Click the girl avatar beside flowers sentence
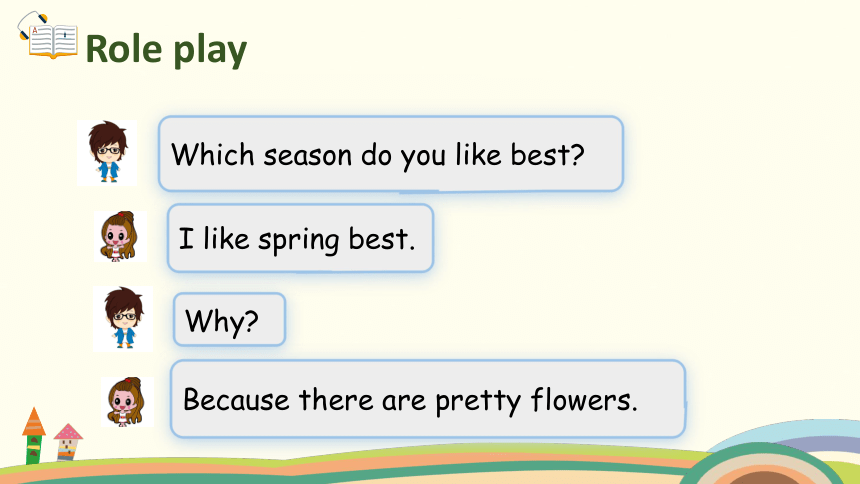Screen dimensions: 860x484 point(127,402)
